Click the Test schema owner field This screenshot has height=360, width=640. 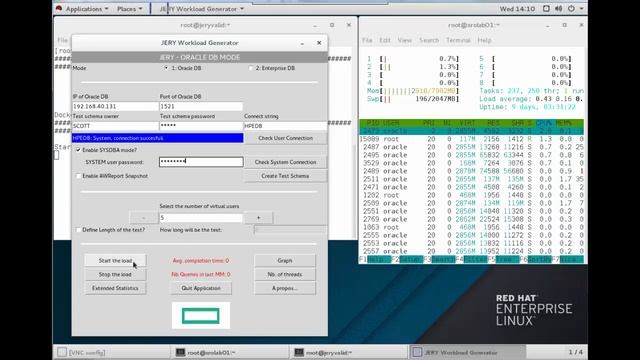click(115, 126)
